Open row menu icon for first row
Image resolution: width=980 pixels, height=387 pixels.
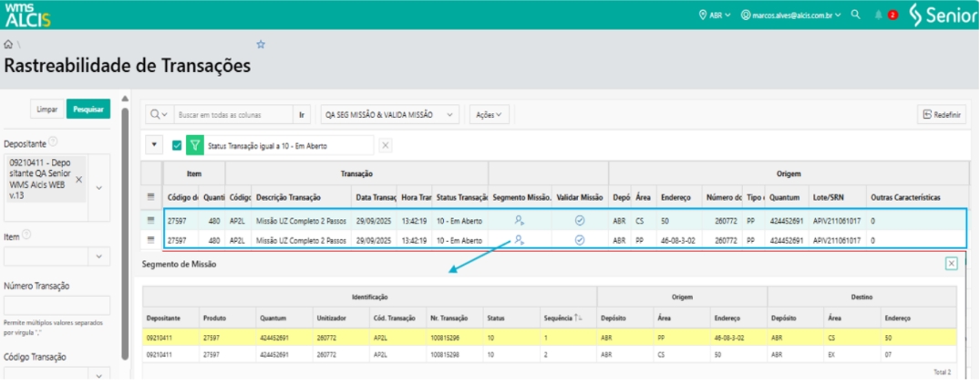(151, 220)
